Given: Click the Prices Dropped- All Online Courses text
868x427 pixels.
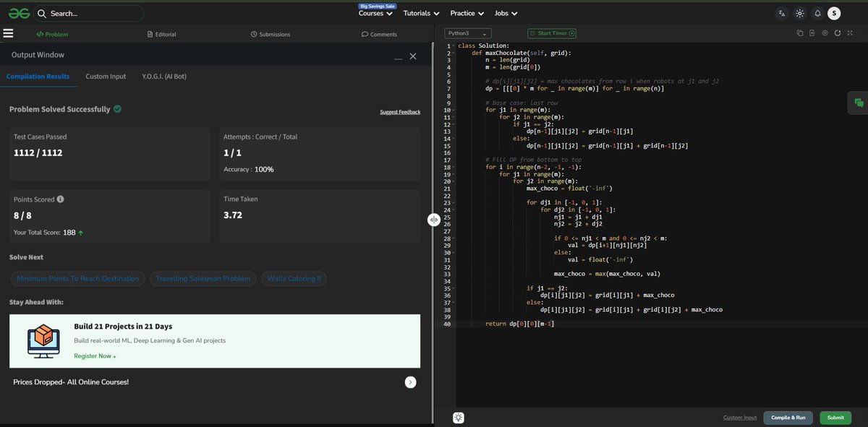Looking at the screenshot, I should pyautogui.click(x=71, y=381).
